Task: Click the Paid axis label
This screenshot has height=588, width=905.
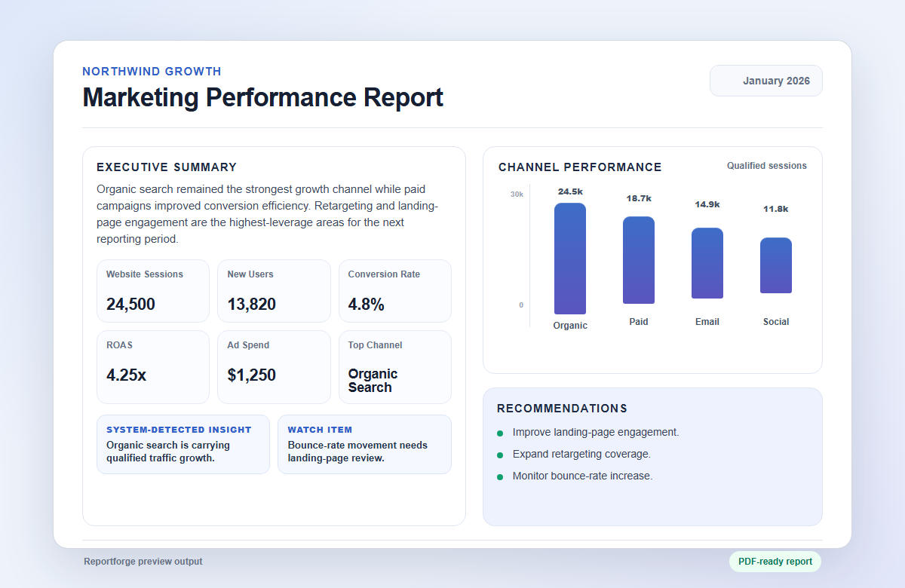Action: tap(639, 322)
